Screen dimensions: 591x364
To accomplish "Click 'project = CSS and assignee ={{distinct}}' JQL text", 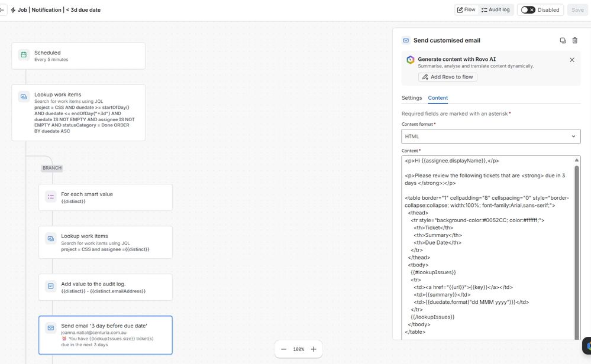I will (105, 249).
